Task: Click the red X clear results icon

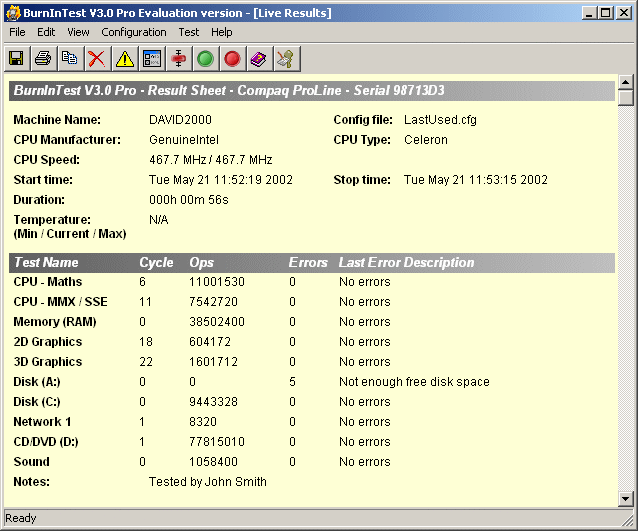Action: [97, 59]
